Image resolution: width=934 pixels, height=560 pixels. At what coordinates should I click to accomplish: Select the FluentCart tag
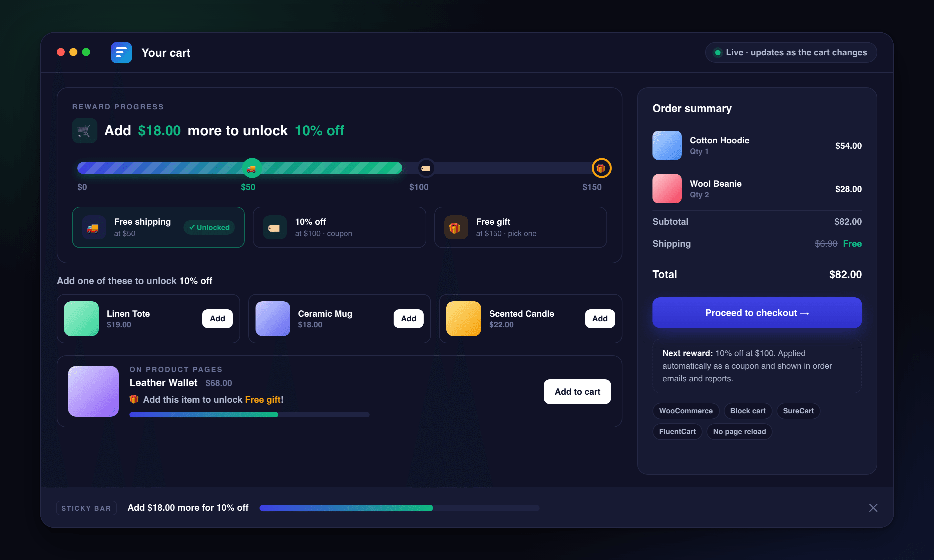coord(677,432)
